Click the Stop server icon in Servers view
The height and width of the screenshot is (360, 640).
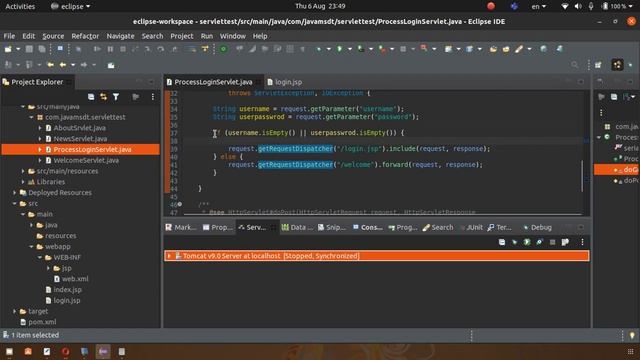click(x=552, y=242)
